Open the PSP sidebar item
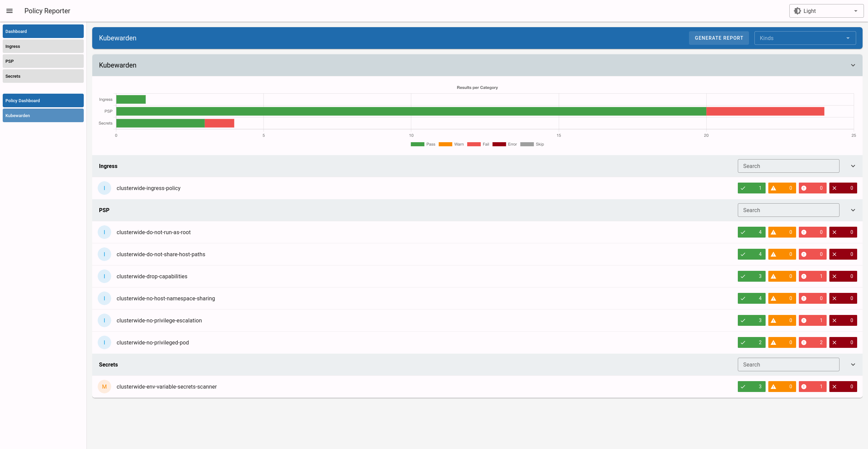 43,61
